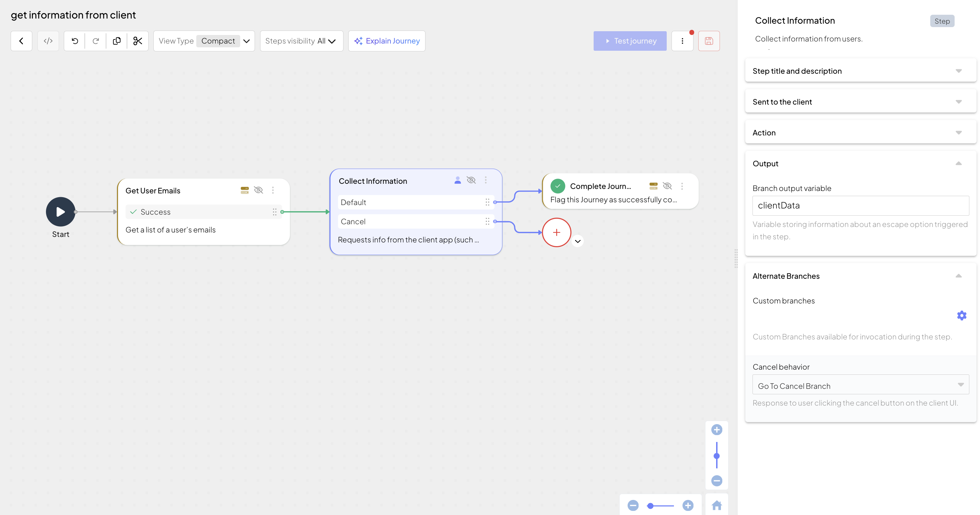Viewport: 980px width, 515px height.
Task: Click the vertical zoom slider handle
Action: (717, 456)
